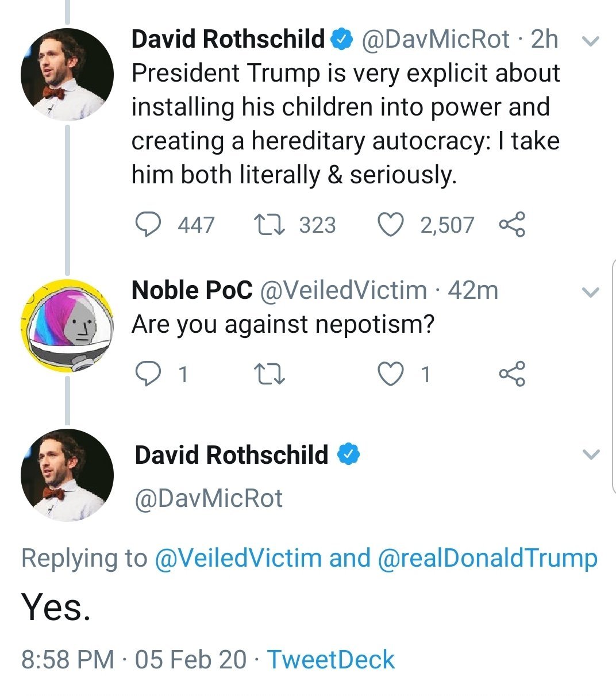Click the Noble PoC display name
Image resolution: width=616 pixels, height=696 pixels.
192,290
